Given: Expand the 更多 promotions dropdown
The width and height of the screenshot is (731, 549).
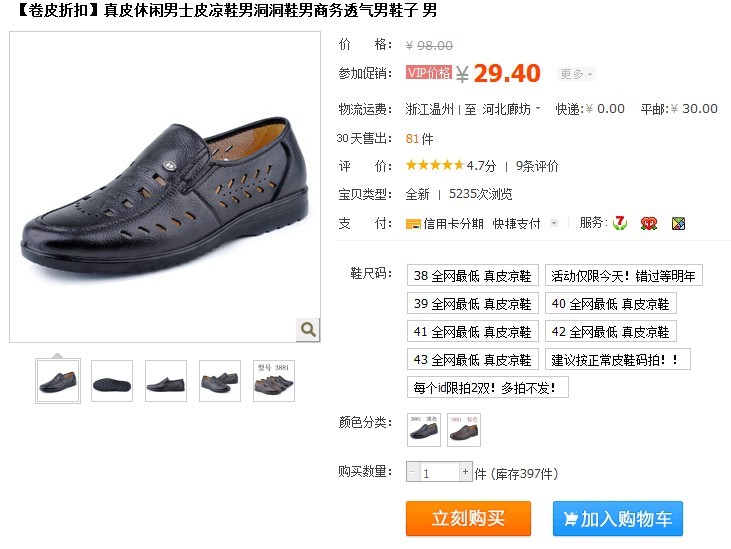Looking at the screenshot, I should 576,74.
